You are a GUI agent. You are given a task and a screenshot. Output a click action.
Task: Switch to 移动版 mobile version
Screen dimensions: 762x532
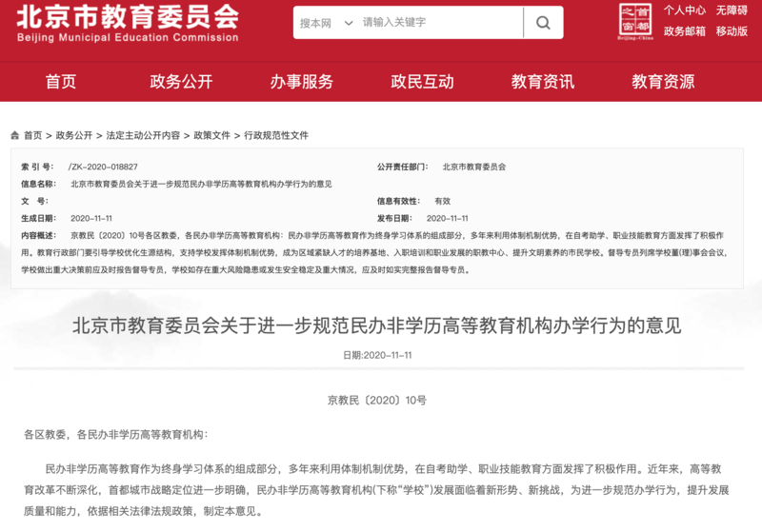click(x=732, y=31)
